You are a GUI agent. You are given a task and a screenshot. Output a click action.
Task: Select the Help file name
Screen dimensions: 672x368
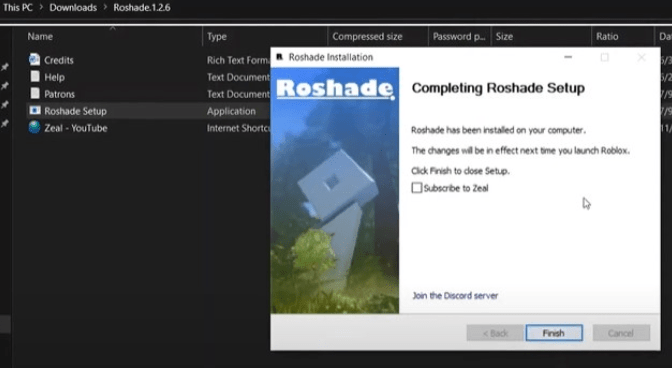pos(54,77)
